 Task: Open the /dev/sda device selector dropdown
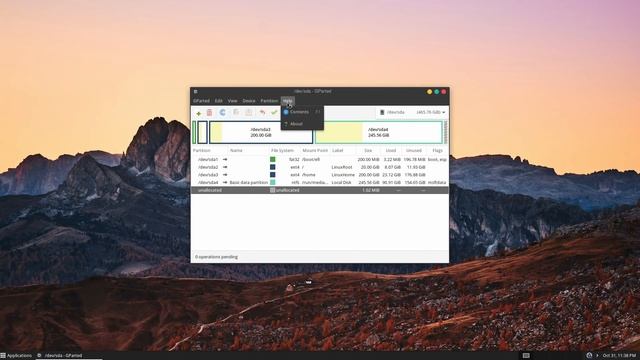(x=412, y=112)
